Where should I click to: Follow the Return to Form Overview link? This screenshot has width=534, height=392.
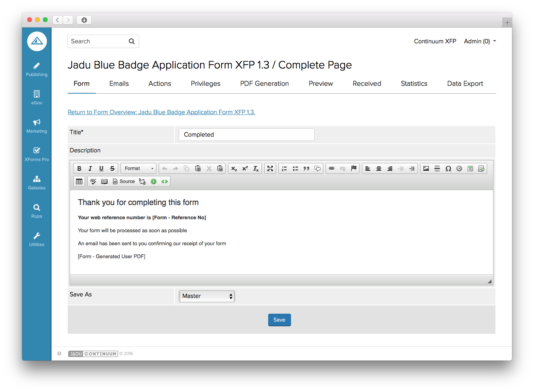(x=161, y=112)
